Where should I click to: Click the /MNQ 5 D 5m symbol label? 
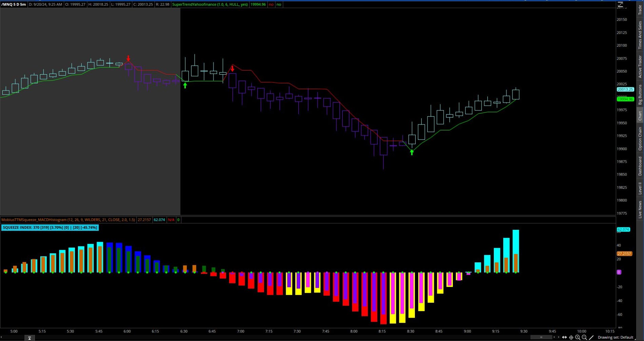click(14, 4)
